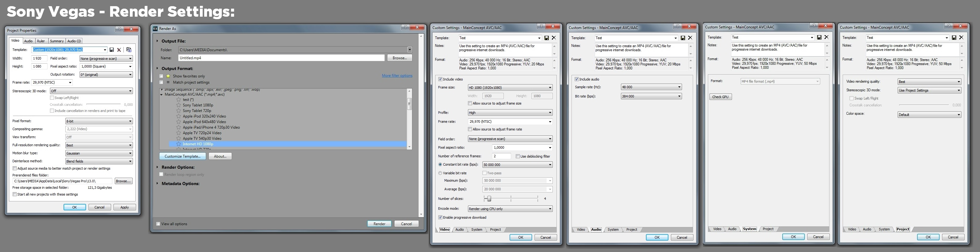Open the audio Sample rate (Hz) dropdown

click(x=651, y=87)
